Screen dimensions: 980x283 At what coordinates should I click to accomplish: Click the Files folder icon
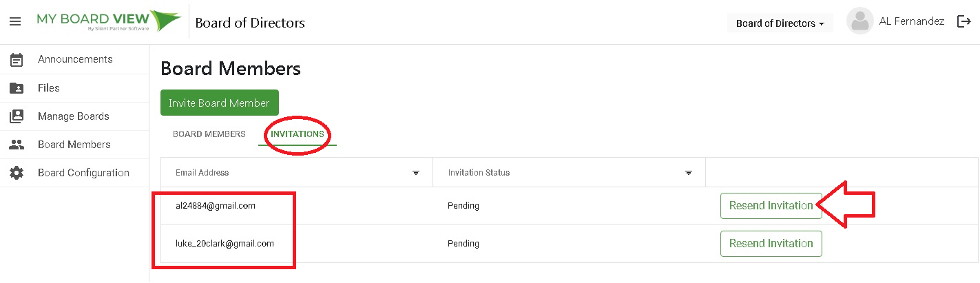tap(17, 88)
